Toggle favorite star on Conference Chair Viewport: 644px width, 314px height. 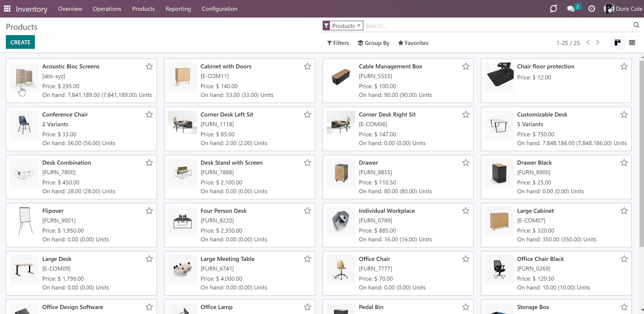coord(149,114)
